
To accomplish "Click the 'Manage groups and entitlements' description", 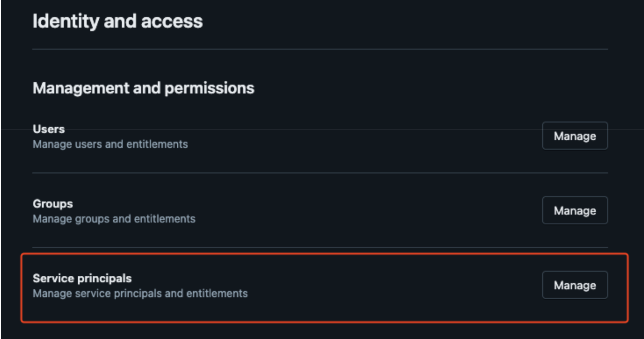I will 114,219.
